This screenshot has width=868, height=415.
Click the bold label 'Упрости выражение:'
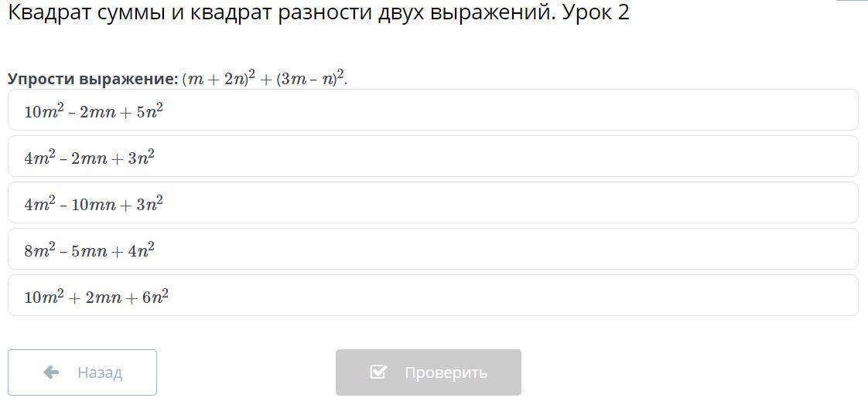(x=93, y=79)
